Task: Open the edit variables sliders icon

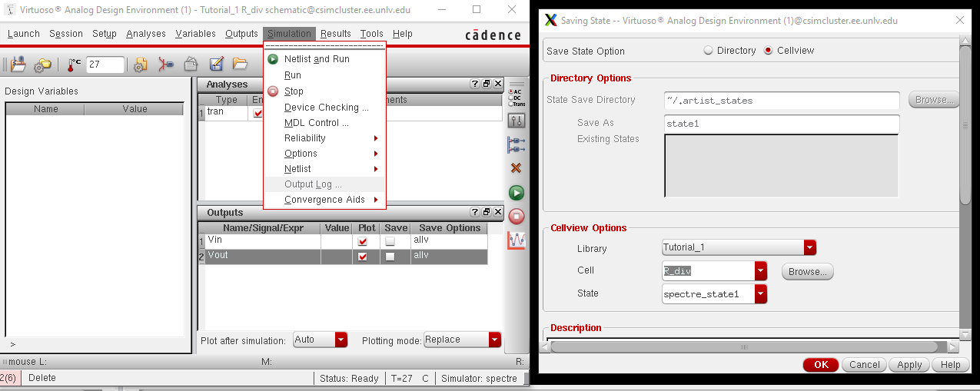Action: click(x=517, y=121)
